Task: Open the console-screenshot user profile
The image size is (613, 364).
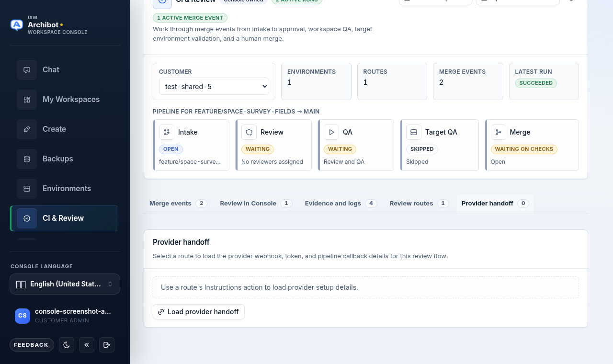Action: click(x=65, y=316)
